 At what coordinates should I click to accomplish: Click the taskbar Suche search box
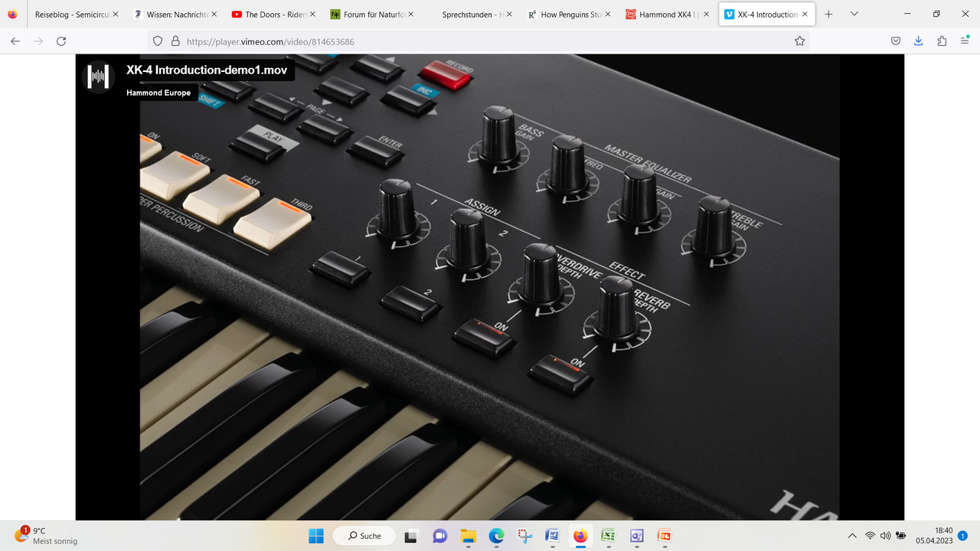[366, 536]
